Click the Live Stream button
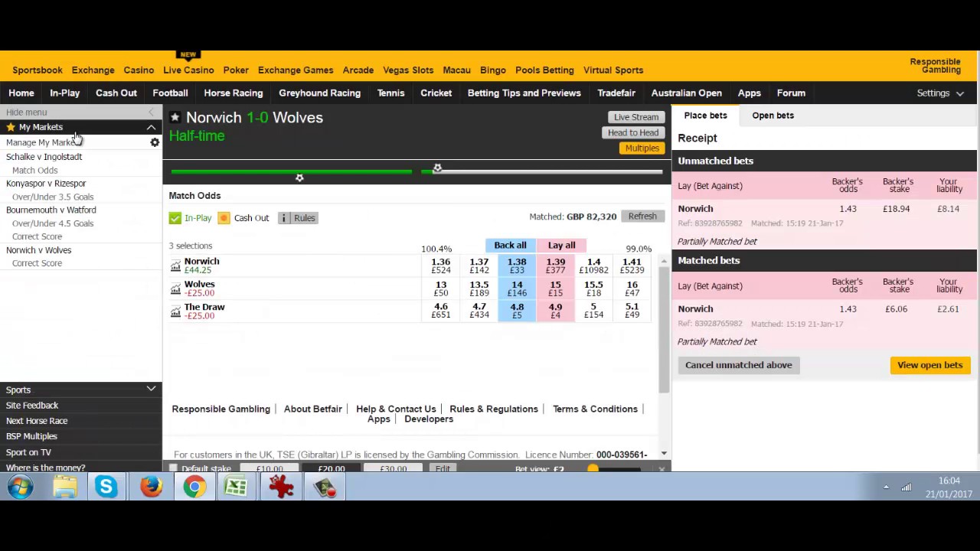This screenshot has width=980, height=551. [635, 117]
